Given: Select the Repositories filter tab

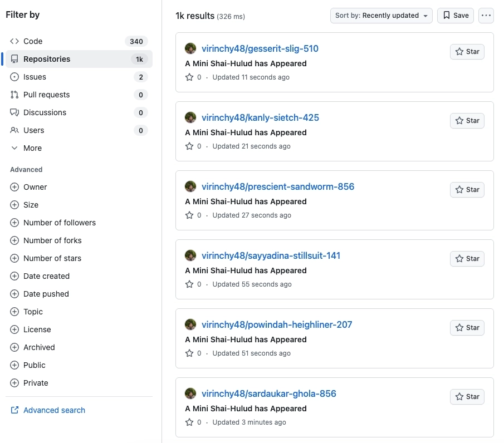Looking at the screenshot, I should (79, 59).
